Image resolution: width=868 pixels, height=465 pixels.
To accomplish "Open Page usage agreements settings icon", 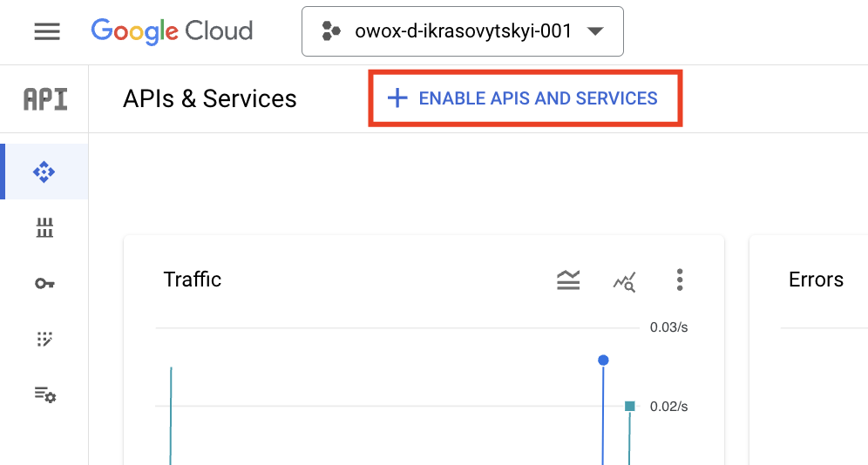I will click(44, 394).
